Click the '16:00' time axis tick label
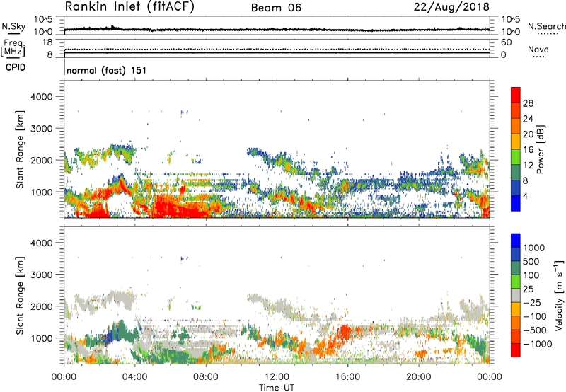The image size is (566, 392). [347, 377]
